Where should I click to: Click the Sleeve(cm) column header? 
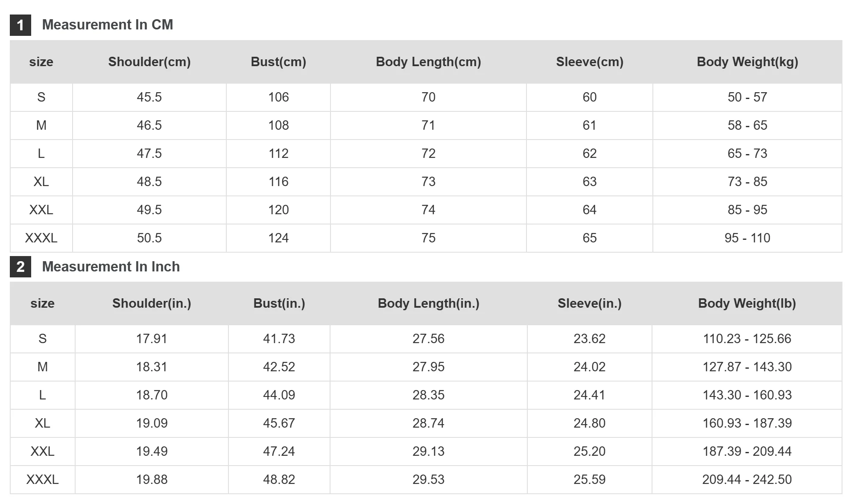(590, 62)
